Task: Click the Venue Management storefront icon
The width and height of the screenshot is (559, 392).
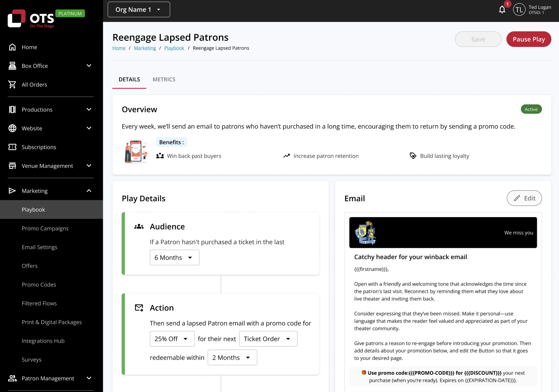Action: (x=12, y=165)
